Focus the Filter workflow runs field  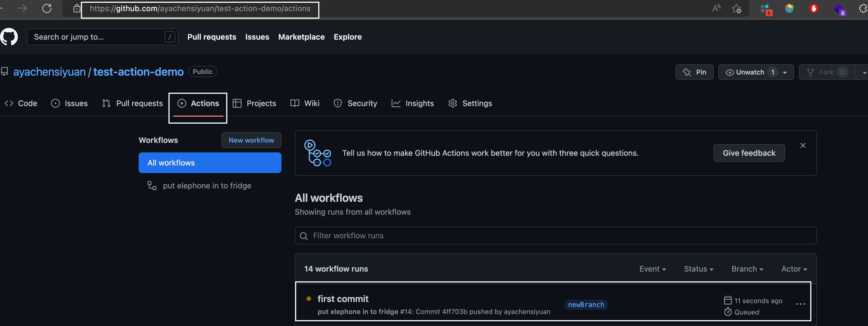tap(555, 236)
